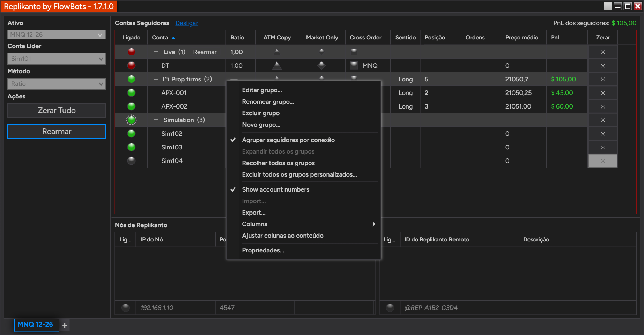Flatten APX-002 with its Zerar X
Image resolution: width=644 pixels, height=335 pixels.
(603, 106)
